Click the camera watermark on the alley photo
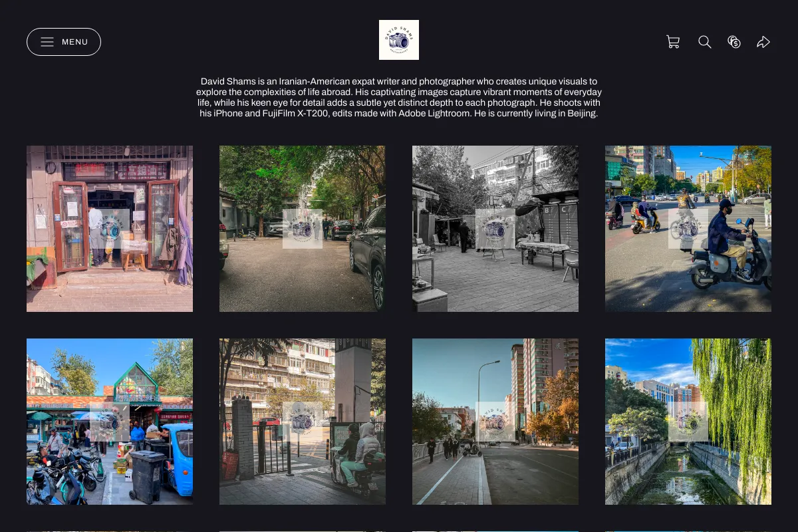The image size is (798, 532). click(x=303, y=229)
